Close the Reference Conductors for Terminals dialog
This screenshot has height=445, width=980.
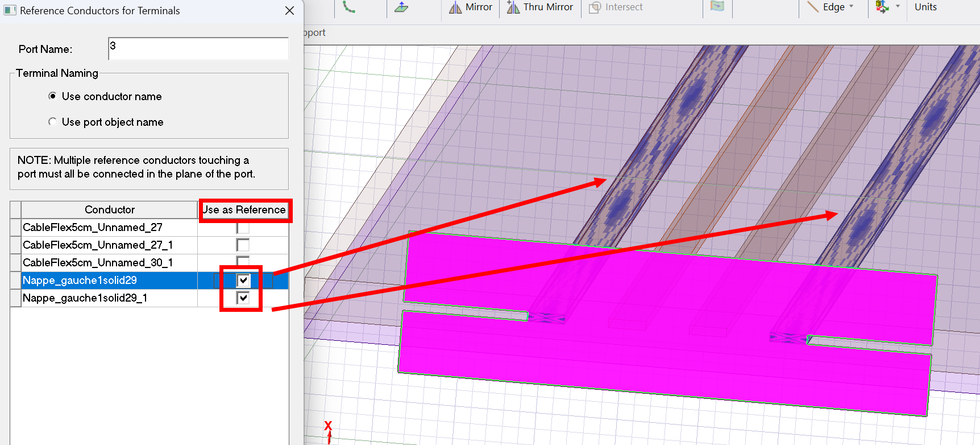coord(289,11)
